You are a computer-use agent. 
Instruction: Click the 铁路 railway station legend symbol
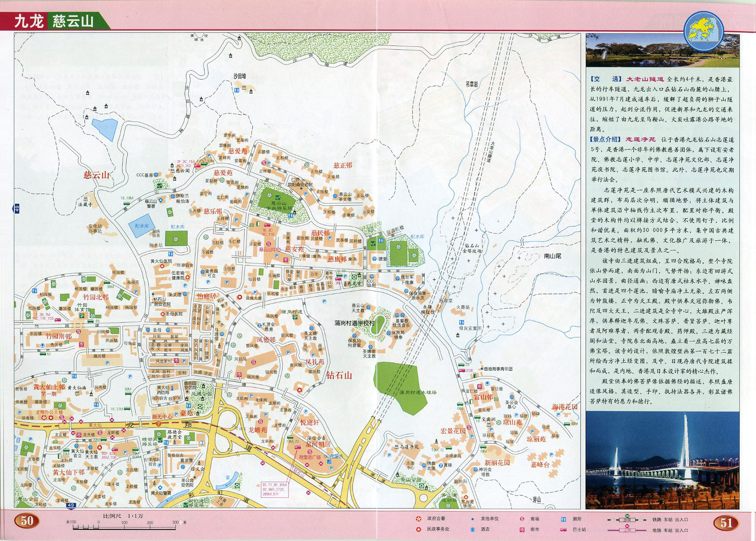pyautogui.click(x=627, y=519)
